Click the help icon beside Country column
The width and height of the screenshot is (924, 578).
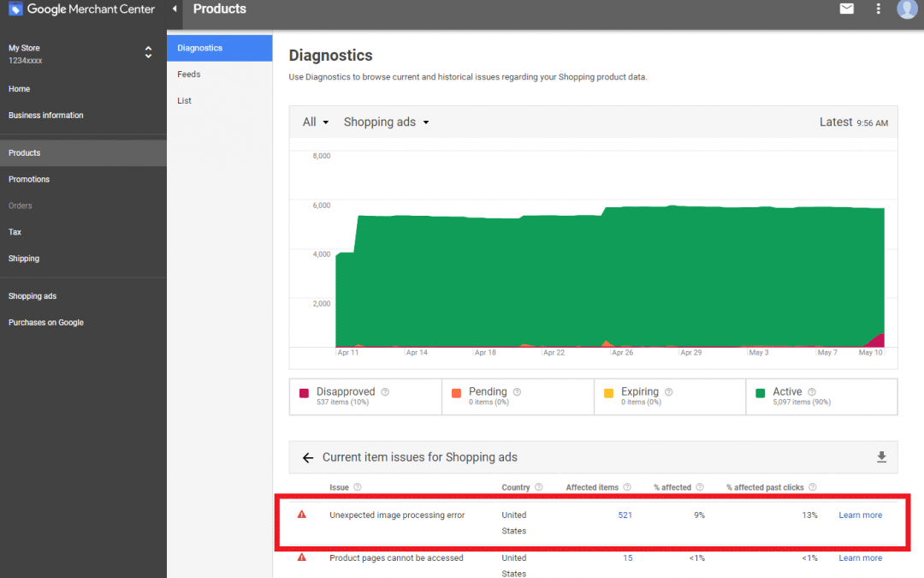[x=539, y=487]
